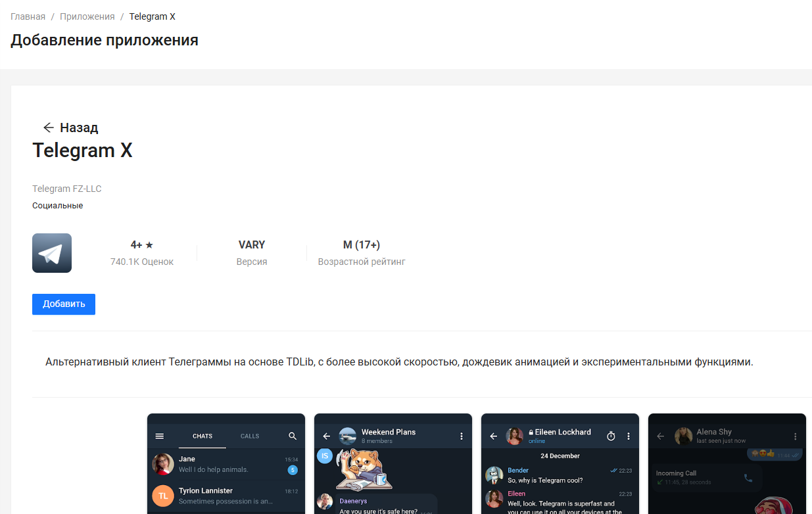The width and height of the screenshot is (812, 514).
Task: Click the Telegram FZ-LLC developer name
Action: pyautogui.click(x=67, y=189)
